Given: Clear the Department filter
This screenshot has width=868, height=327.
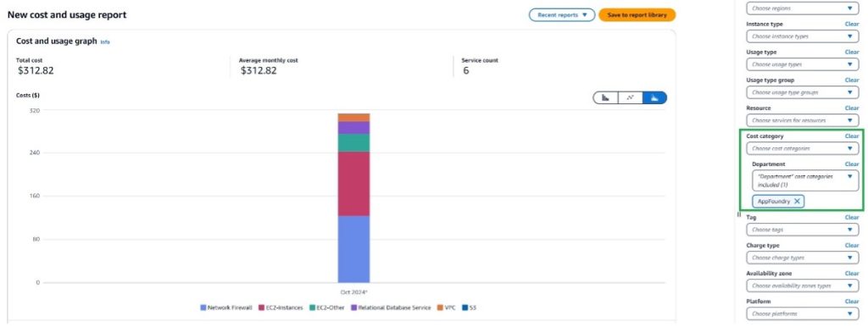Looking at the screenshot, I should pyautogui.click(x=851, y=164).
